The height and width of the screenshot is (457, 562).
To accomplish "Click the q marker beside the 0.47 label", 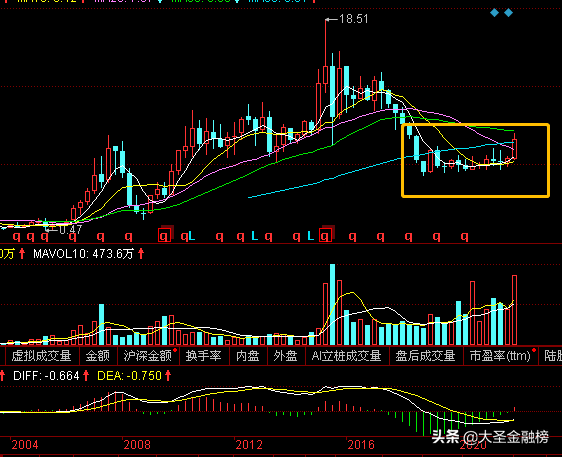I will [44, 236].
